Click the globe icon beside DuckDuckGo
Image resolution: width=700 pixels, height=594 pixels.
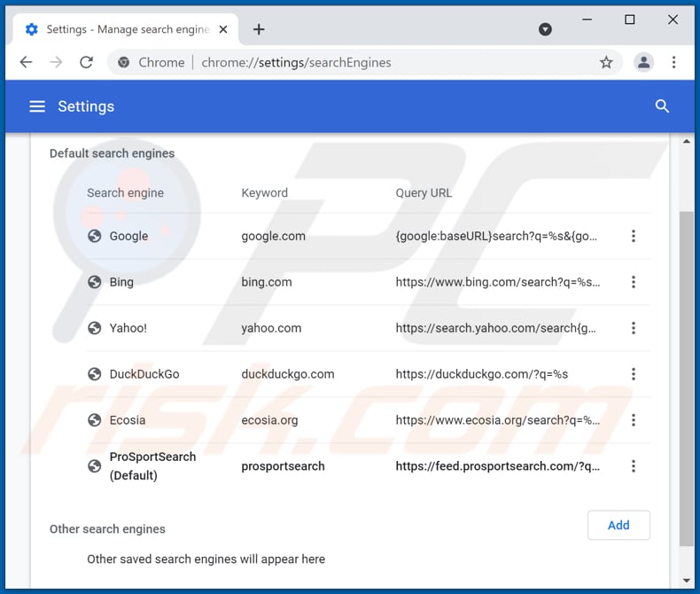pyautogui.click(x=94, y=374)
